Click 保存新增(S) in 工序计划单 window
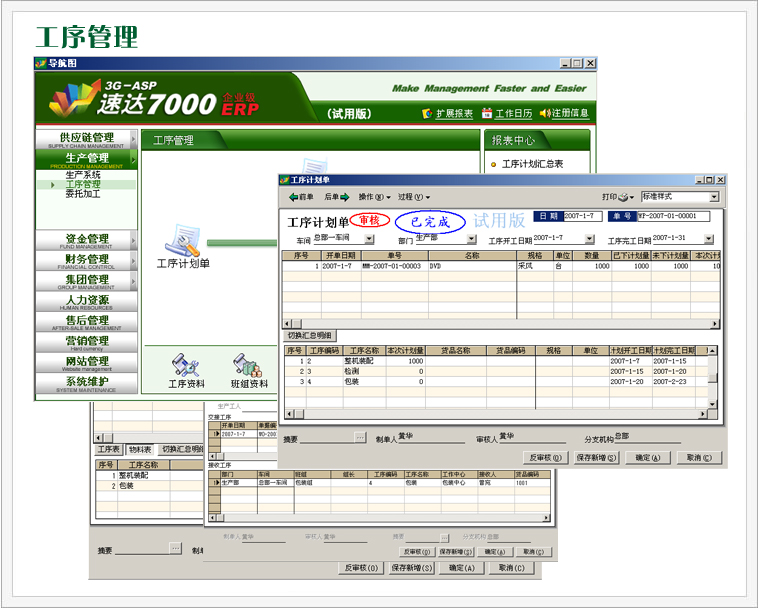This screenshot has width=758, height=608. pos(596,457)
